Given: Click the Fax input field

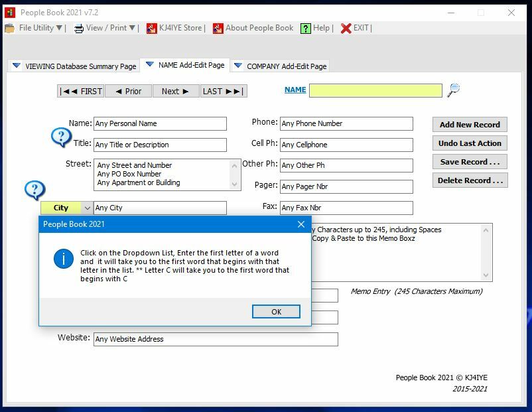Looking at the screenshot, I should pos(346,208).
